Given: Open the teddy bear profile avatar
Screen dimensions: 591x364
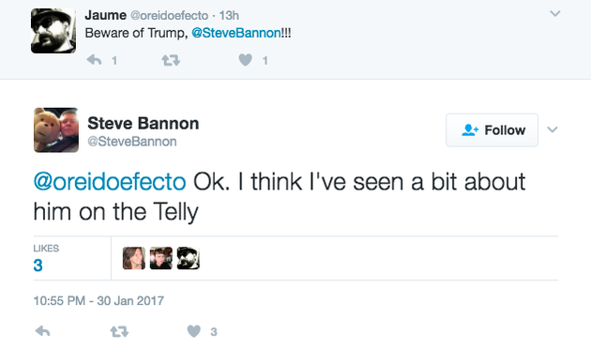Looking at the screenshot, I should pyautogui.click(x=56, y=130).
